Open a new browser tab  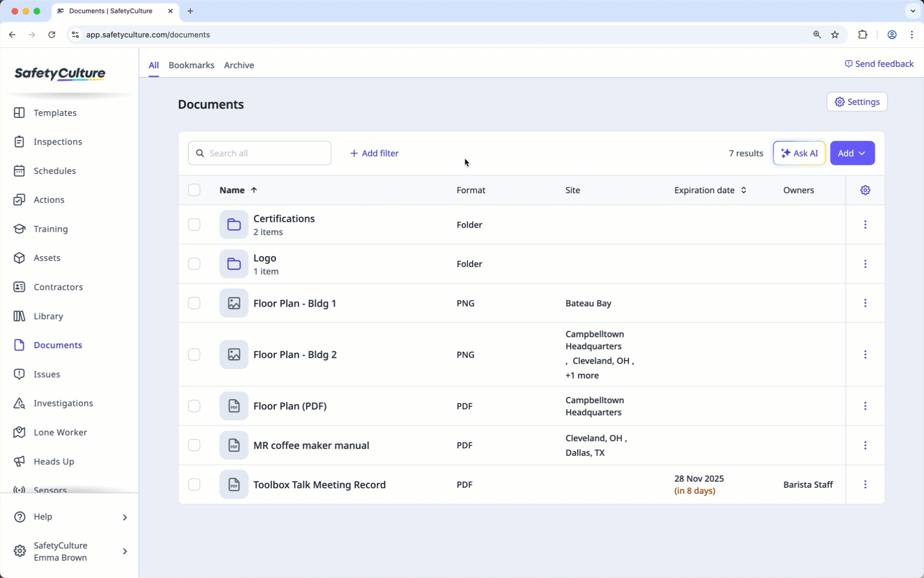(x=190, y=11)
